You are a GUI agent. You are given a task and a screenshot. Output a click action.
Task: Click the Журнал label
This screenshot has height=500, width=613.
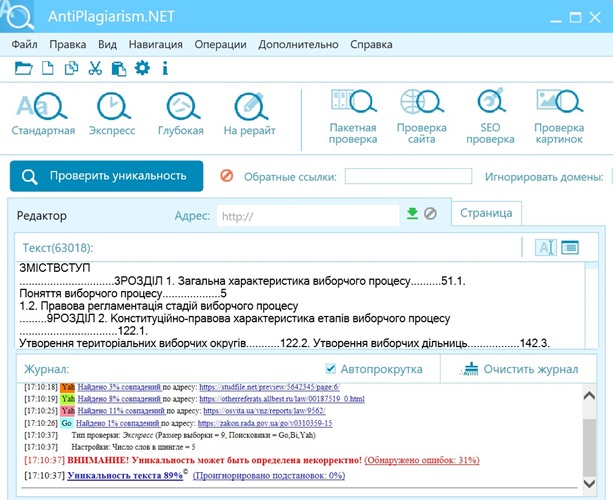(47, 369)
